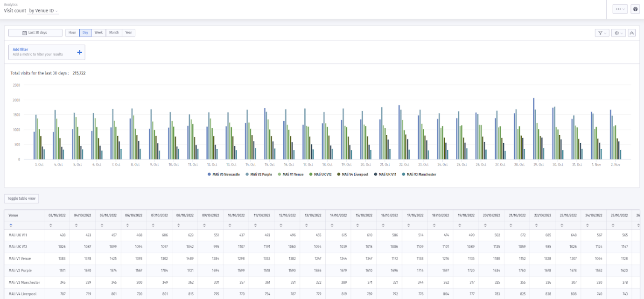Click the Venue column header
Viewport: 644px width, 299px height.
click(13, 216)
